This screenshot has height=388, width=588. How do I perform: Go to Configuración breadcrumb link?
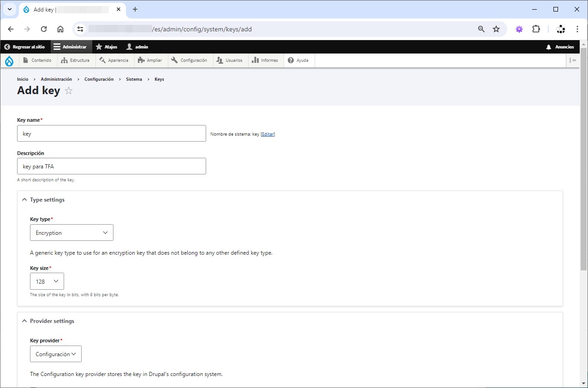click(99, 79)
